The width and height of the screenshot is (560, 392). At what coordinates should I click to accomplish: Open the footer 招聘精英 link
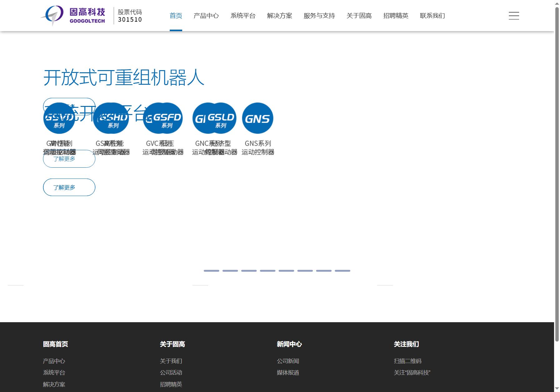click(171, 384)
